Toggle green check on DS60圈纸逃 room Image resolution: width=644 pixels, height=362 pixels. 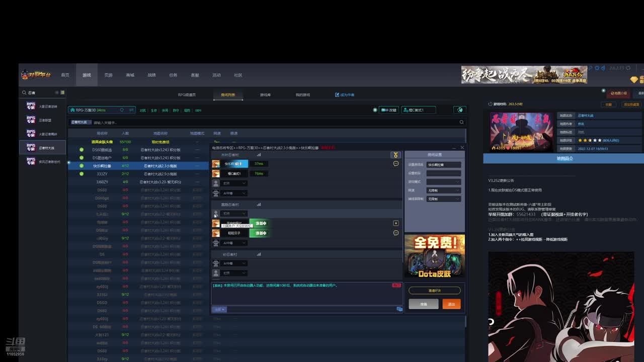82,150
